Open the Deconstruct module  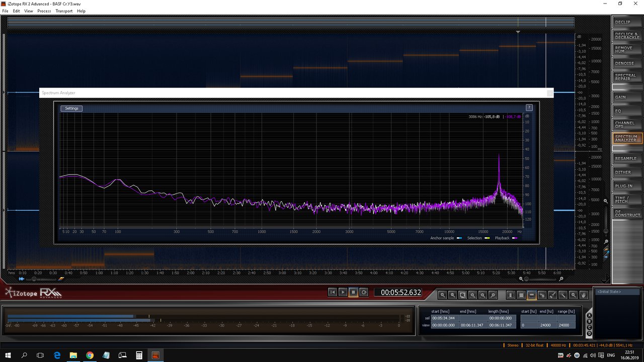pyautogui.click(x=626, y=213)
